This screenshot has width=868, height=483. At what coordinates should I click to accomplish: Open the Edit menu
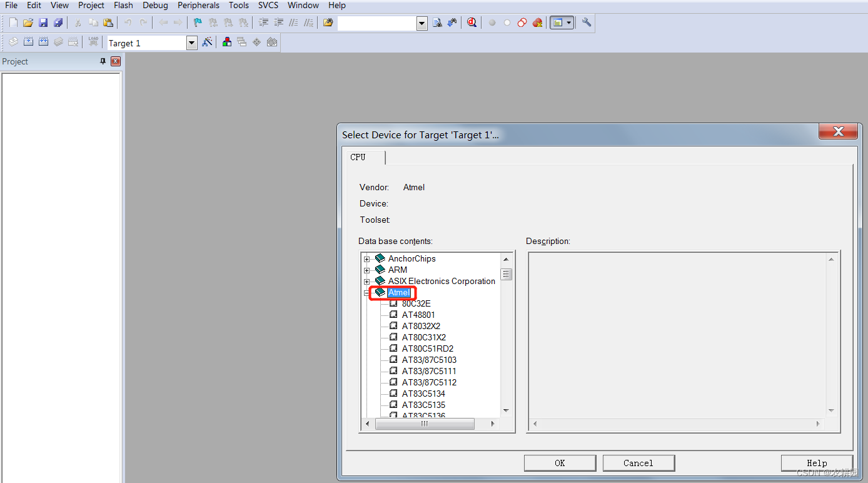point(34,5)
